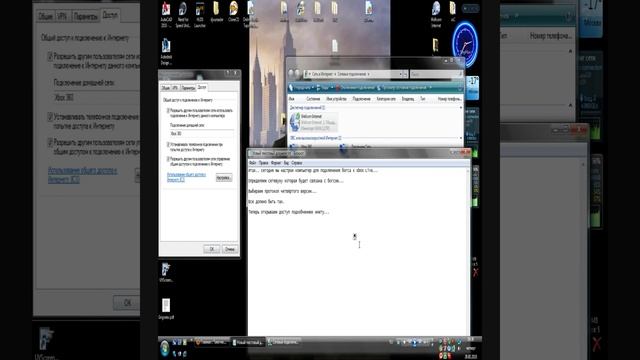640x360 pixels.
Task: Switch to the Параметры tab
Action: point(188,88)
